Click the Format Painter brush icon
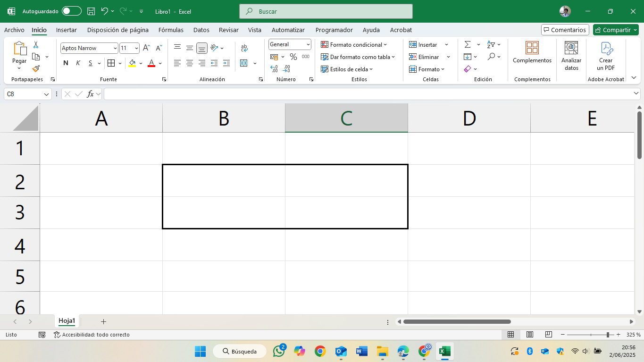This screenshot has width=644, height=362. coord(36,69)
